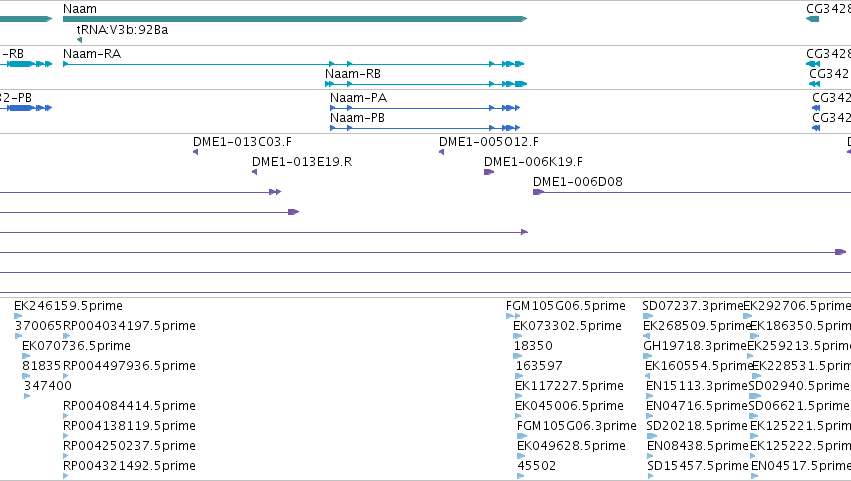
Task: Select the EN08438.5prime label
Action: coord(698,446)
